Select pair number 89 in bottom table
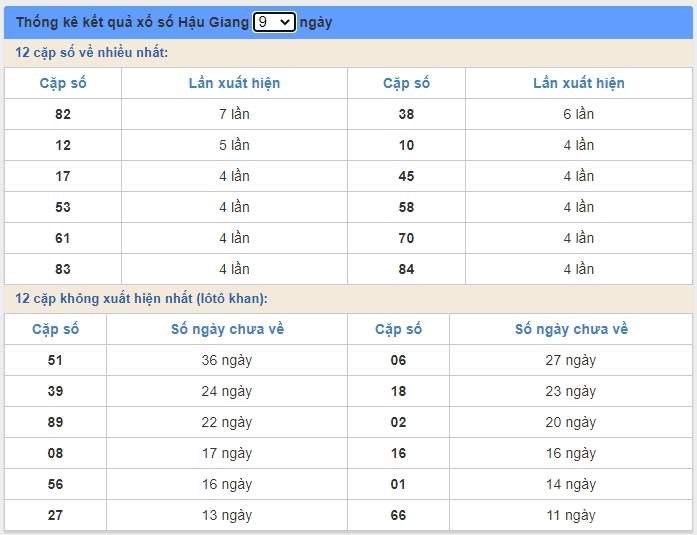 pos(55,422)
